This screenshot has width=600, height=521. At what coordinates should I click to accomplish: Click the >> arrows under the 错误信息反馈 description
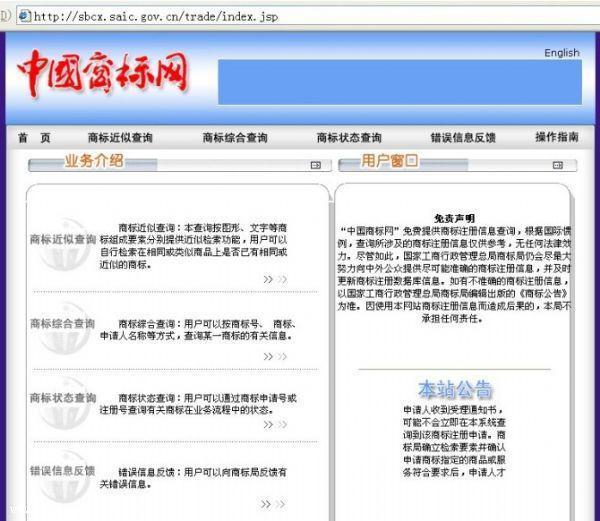(x=272, y=504)
